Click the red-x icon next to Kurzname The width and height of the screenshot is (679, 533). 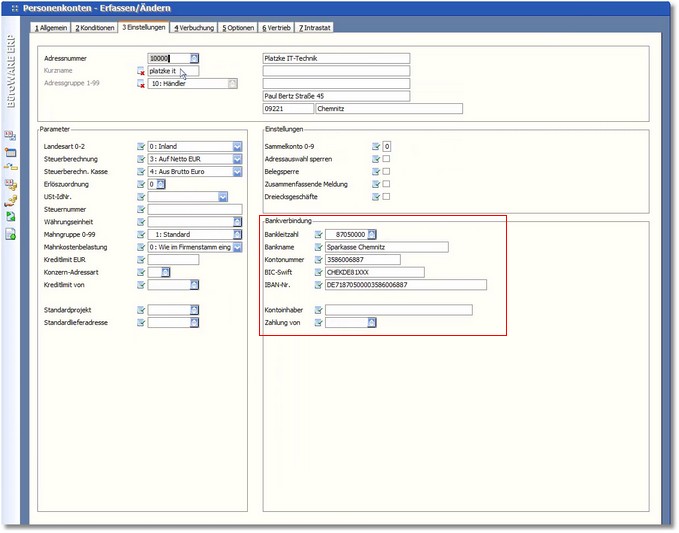(140, 71)
